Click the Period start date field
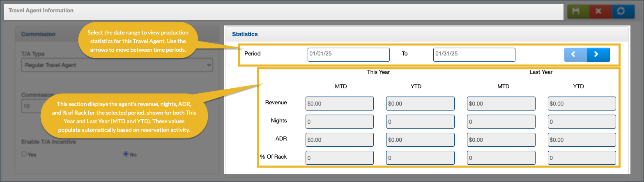This screenshot has height=182, width=644. point(348,55)
